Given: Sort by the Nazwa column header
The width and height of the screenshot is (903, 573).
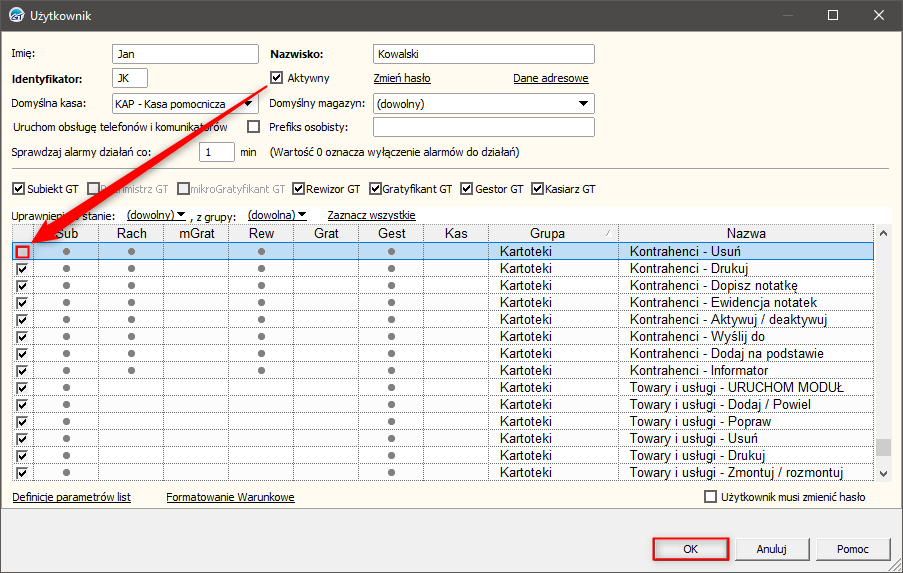Looking at the screenshot, I should [x=746, y=233].
